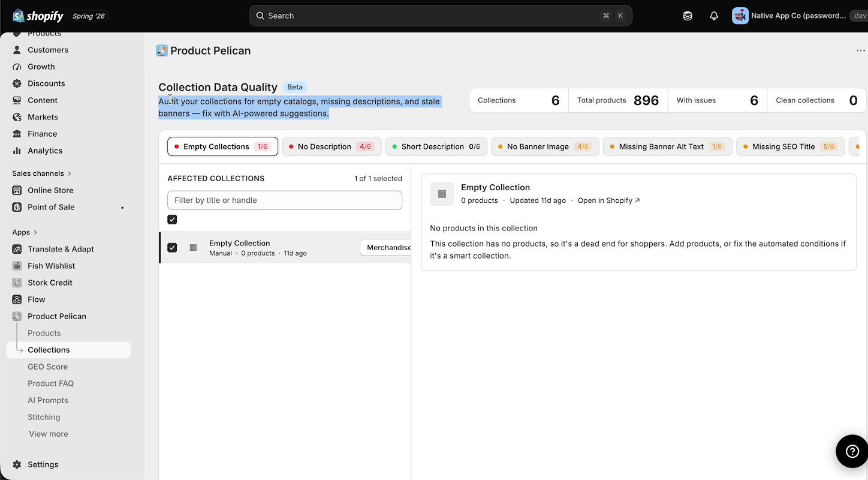Open the Collections sidebar item
Viewport: 868px width, 480px height.
pyautogui.click(x=68, y=350)
